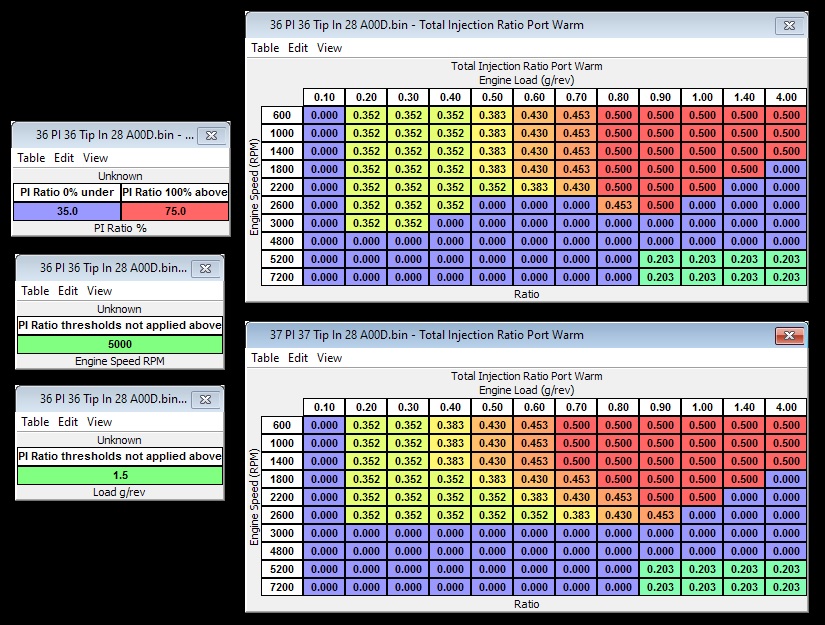Select the 75.0 PI Ratio 100% above cell
Image resolution: width=825 pixels, height=625 pixels.
tap(175, 211)
